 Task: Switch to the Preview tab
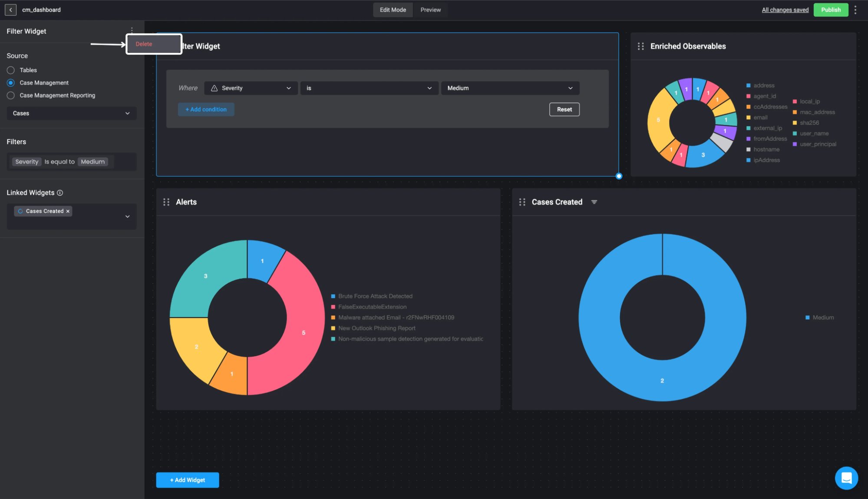[430, 10]
